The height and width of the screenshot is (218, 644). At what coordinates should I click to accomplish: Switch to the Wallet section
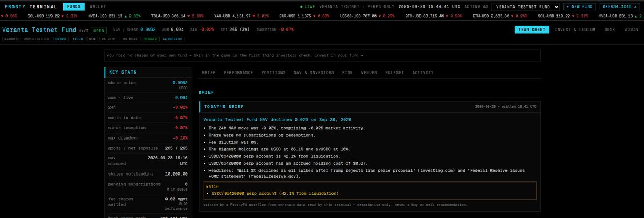tap(98, 6)
